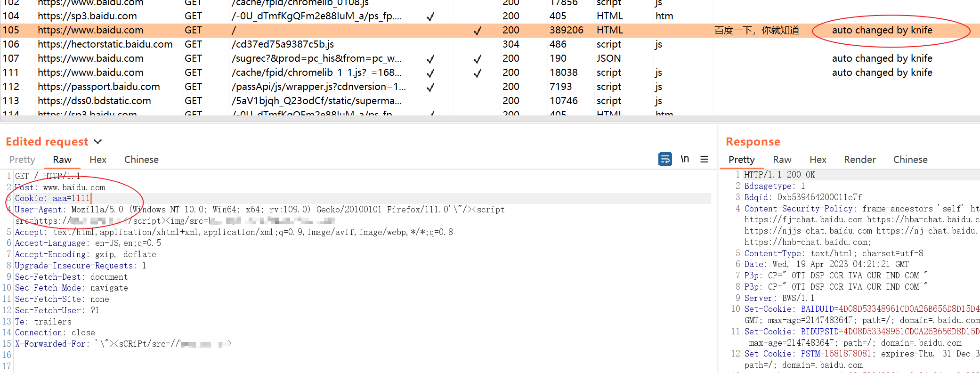Click the Te: trailers header line
Viewport: 980px width, 373px height.
click(43, 322)
